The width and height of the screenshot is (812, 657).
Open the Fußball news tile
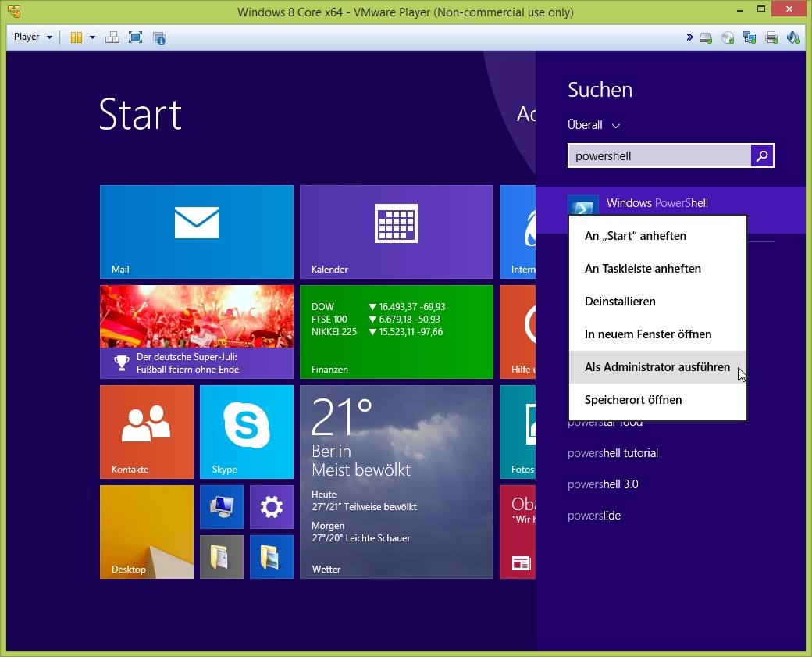(x=197, y=331)
